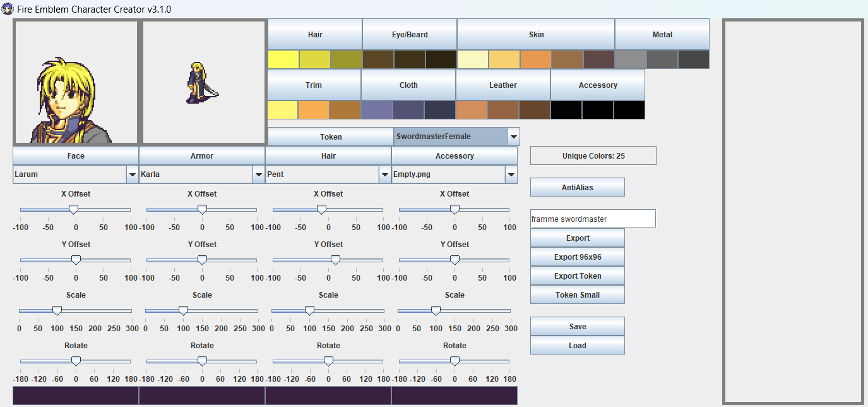Click the framme swordmaster filename field
This screenshot has width=868, height=407.
coord(592,218)
